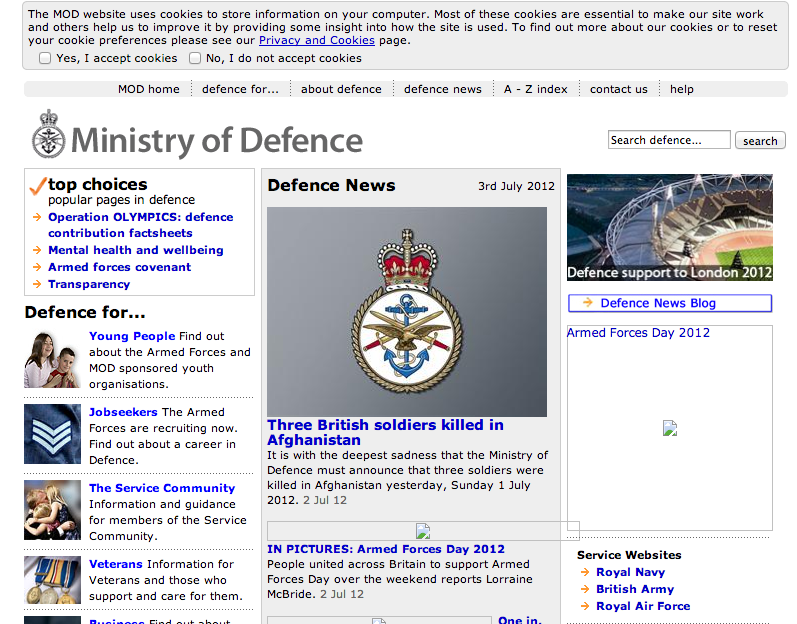Click the 'Defence News' heading

(x=331, y=185)
